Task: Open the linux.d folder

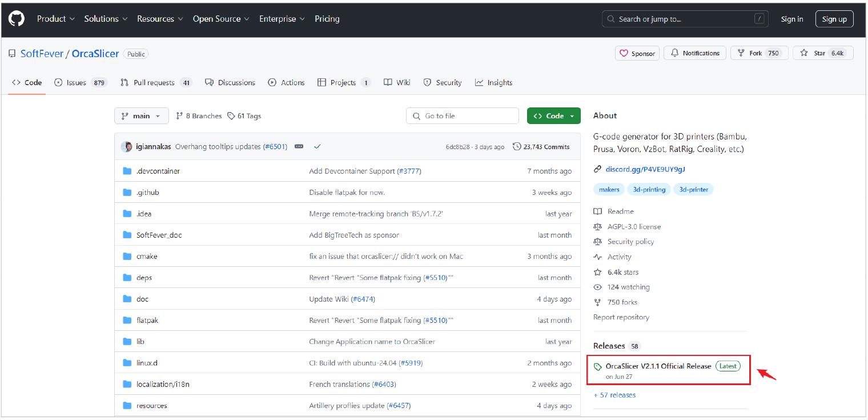Action: pyautogui.click(x=147, y=363)
